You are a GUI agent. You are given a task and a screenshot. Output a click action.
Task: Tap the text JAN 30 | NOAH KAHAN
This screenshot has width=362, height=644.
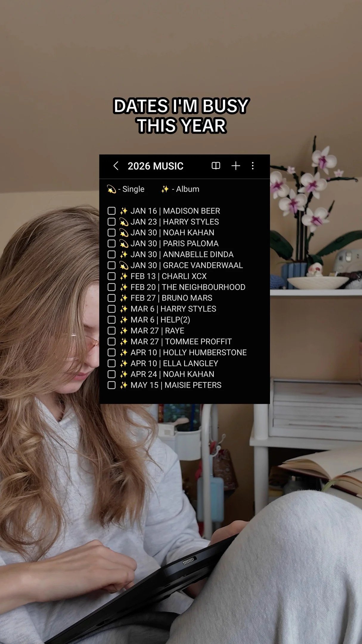tap(172, 233)
